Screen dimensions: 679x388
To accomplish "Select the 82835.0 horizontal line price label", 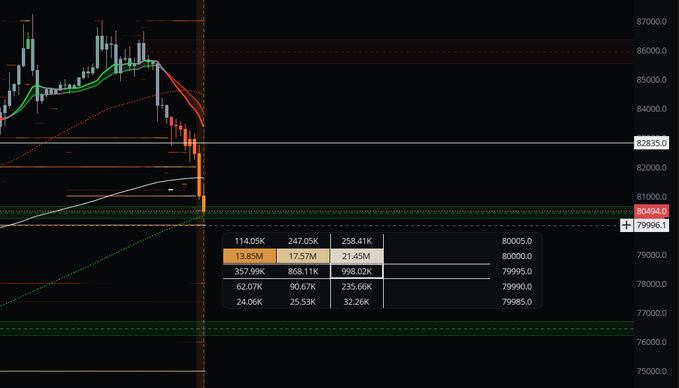I will [x=651, y=143].
